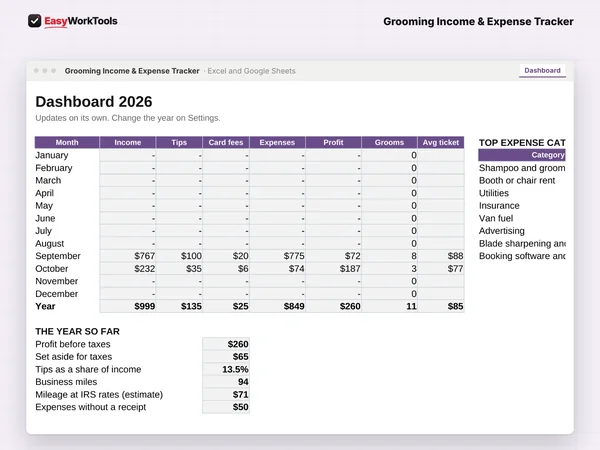This screenshot has width=600, height=450.
Task: Click the Expenses column header
Action: click(277, 142)
